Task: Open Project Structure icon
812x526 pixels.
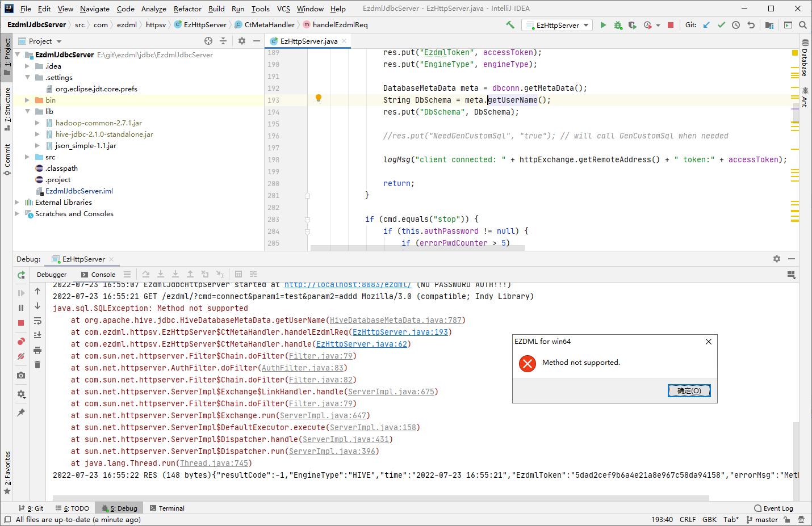Action: pyautogui.click(x=769, y=25)
